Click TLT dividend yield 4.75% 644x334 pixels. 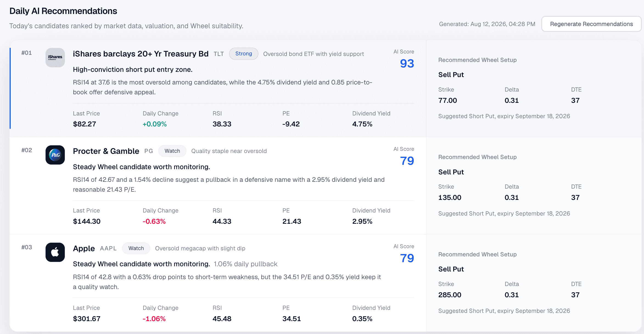(x=362, y=124)
